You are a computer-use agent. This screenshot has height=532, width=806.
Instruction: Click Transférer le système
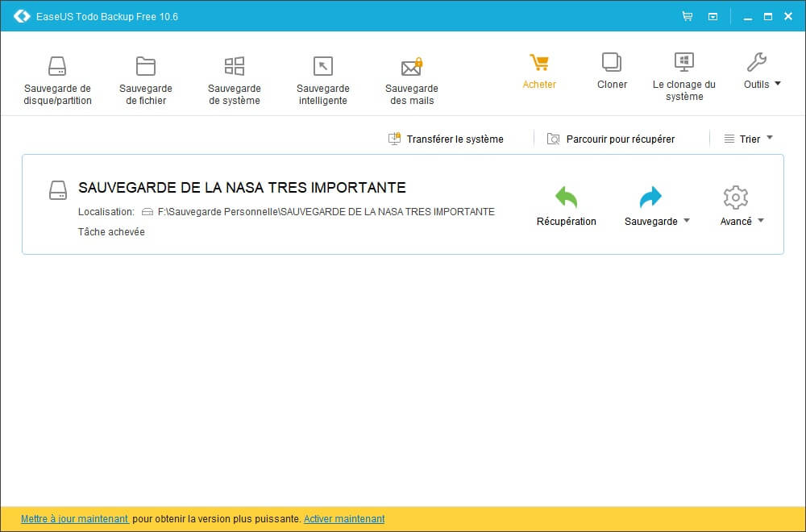446,139
